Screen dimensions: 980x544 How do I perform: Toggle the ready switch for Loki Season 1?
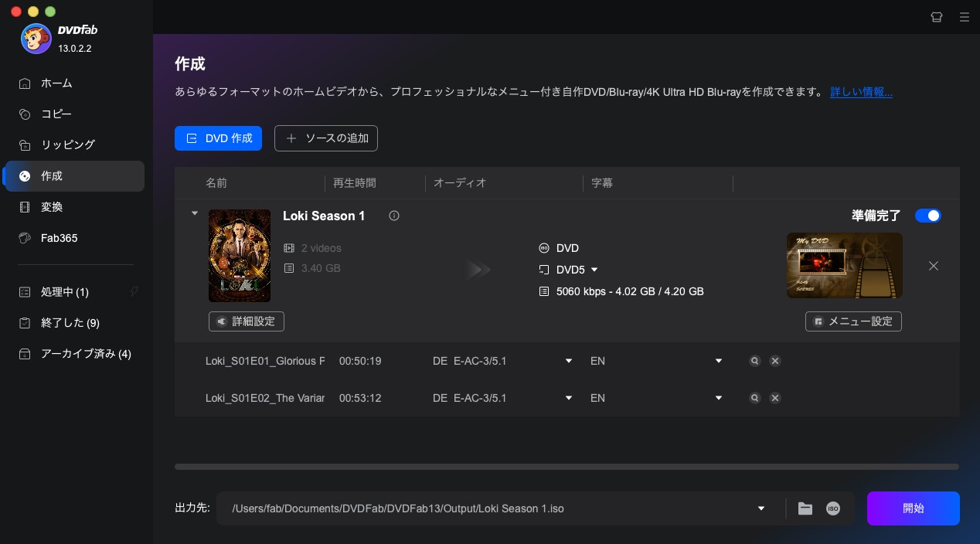point(927,216)
